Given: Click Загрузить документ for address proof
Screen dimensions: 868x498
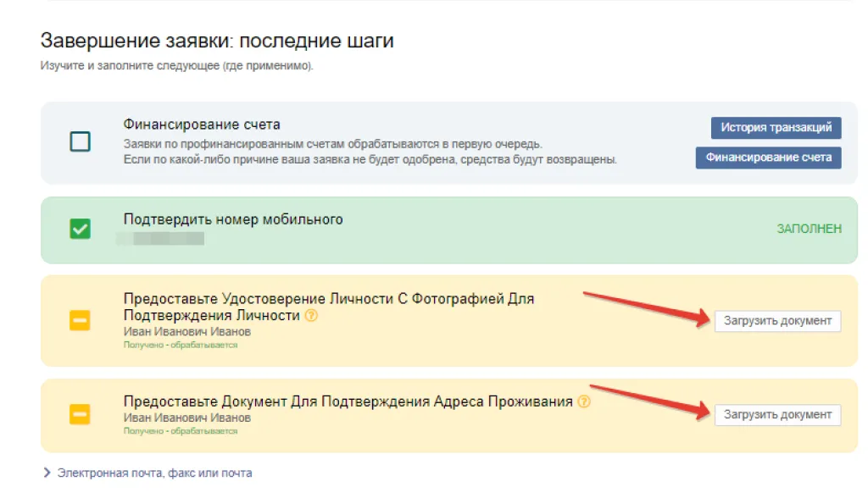Looking at the screenshot, I should pos(777,415).
